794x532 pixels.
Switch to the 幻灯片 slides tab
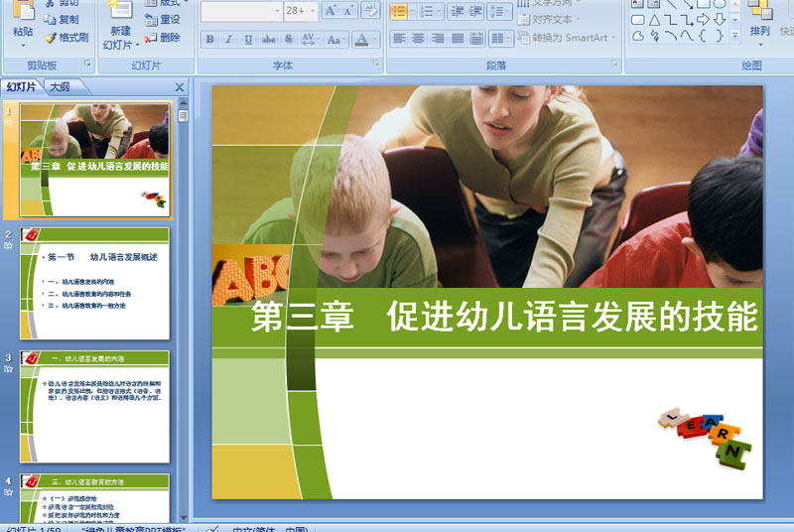tap(21, 87)
